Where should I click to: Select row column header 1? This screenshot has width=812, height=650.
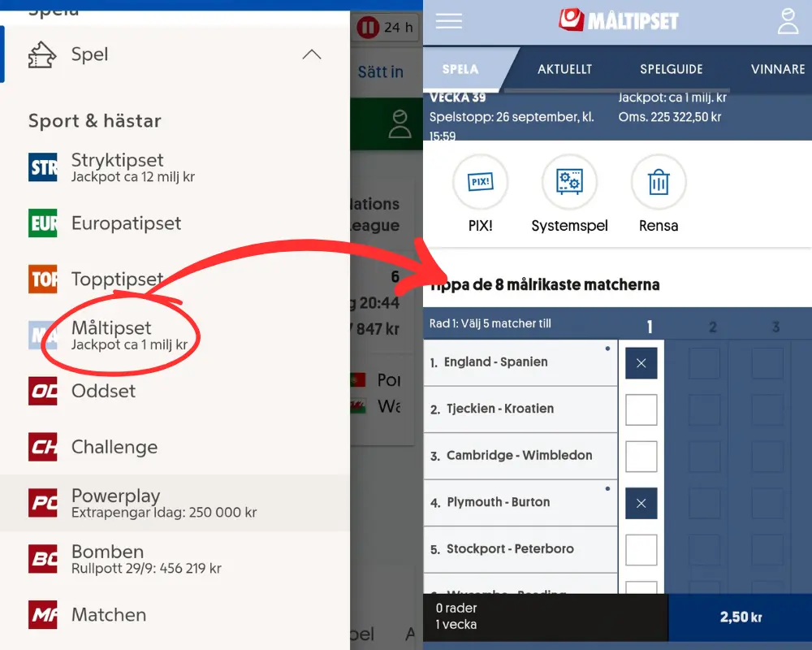650,327
